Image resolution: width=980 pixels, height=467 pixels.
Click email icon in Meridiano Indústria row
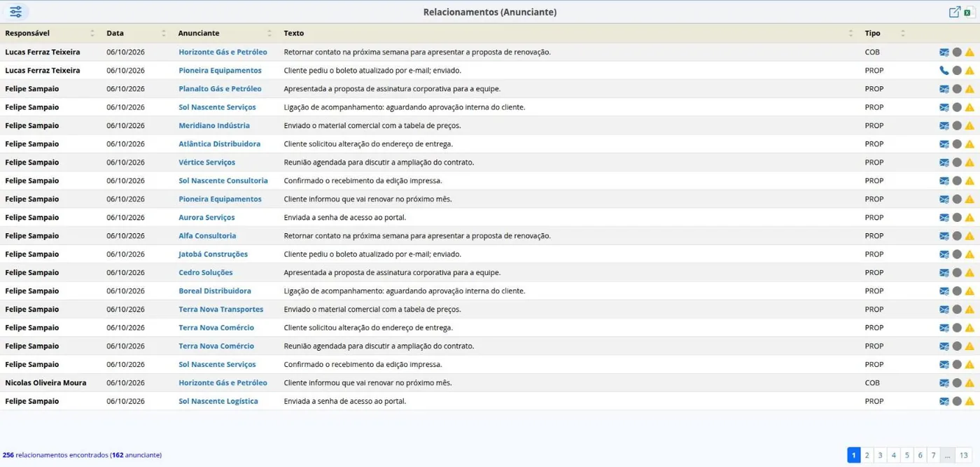(x=944, y=126)
